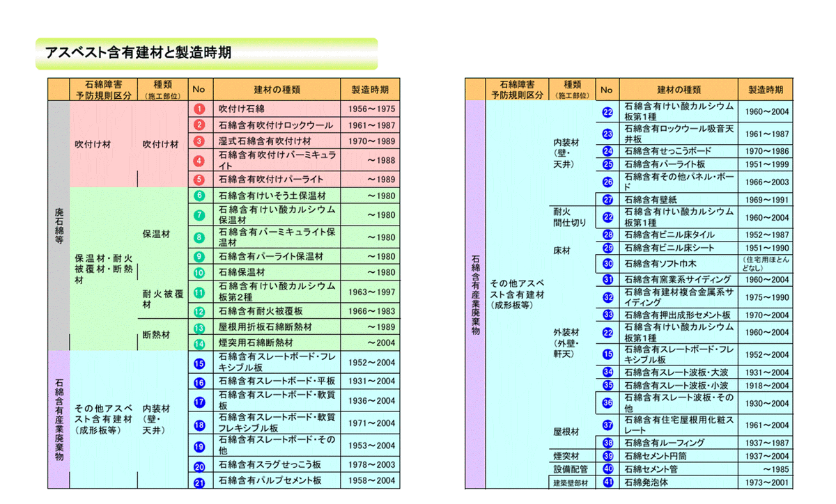This screenshot has height=504, width=836.
Task: Click the blue circle numbered 41
Action: [607, 482]
